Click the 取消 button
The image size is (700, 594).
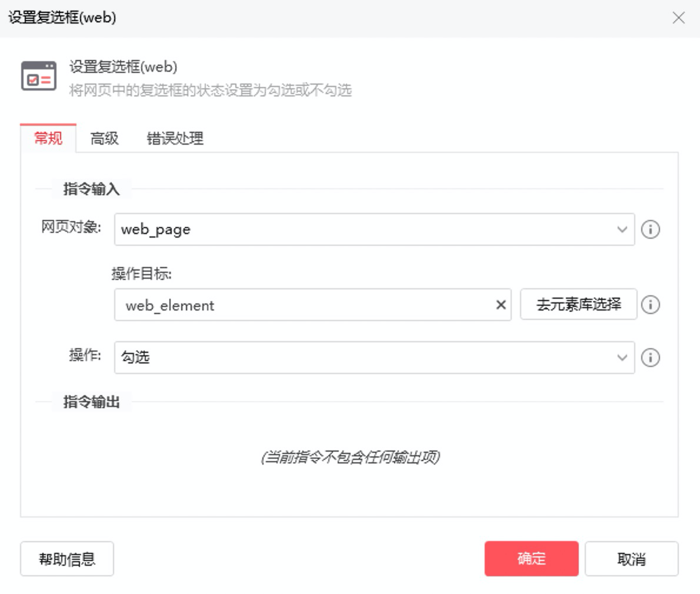pos(632,559)
